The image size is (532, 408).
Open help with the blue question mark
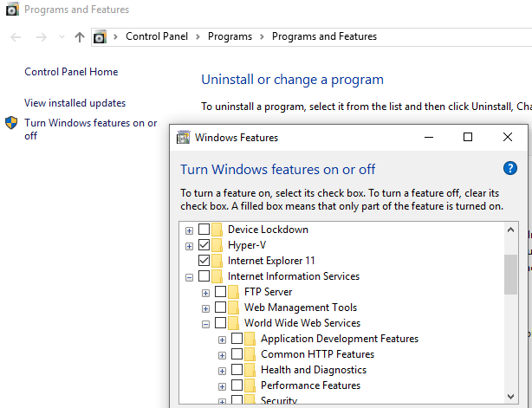pyautogui.click(x=510, y=168)
